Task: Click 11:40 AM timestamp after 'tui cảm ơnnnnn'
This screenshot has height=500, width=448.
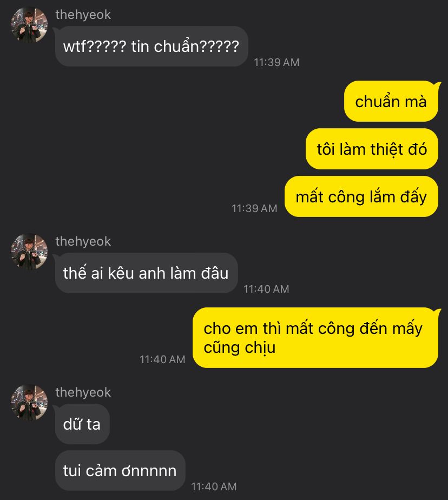Action: click(x=214, y=486)
